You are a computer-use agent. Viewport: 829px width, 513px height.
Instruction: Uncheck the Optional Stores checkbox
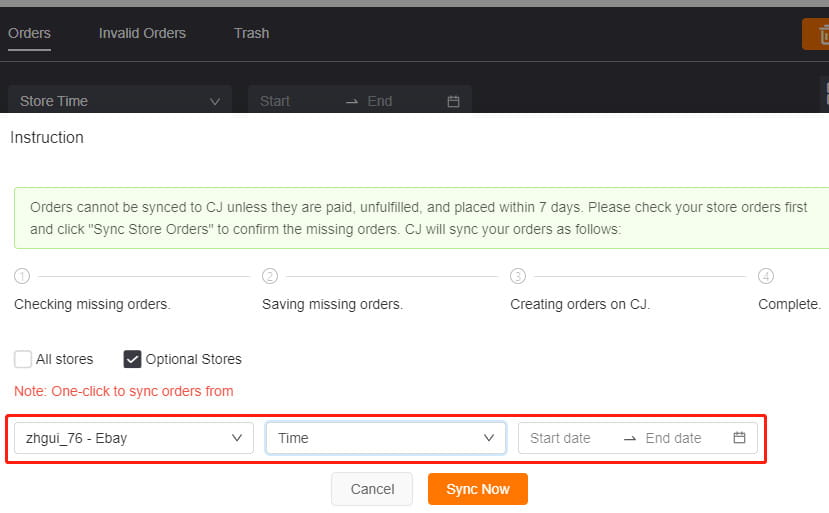coord(132,359)
